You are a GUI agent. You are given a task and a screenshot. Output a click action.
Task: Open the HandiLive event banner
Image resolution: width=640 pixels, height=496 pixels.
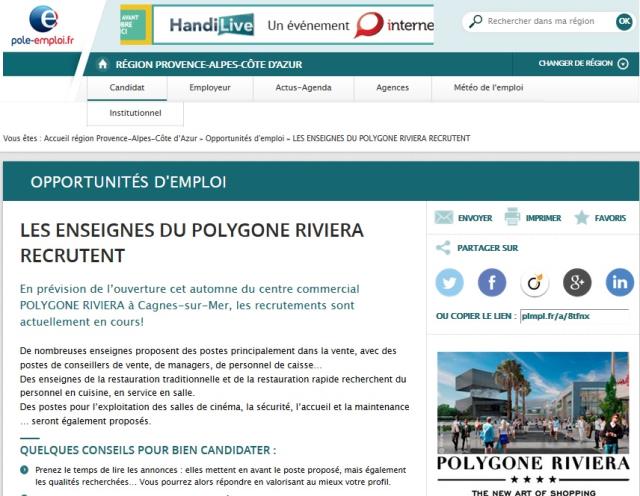pos(277,25)
